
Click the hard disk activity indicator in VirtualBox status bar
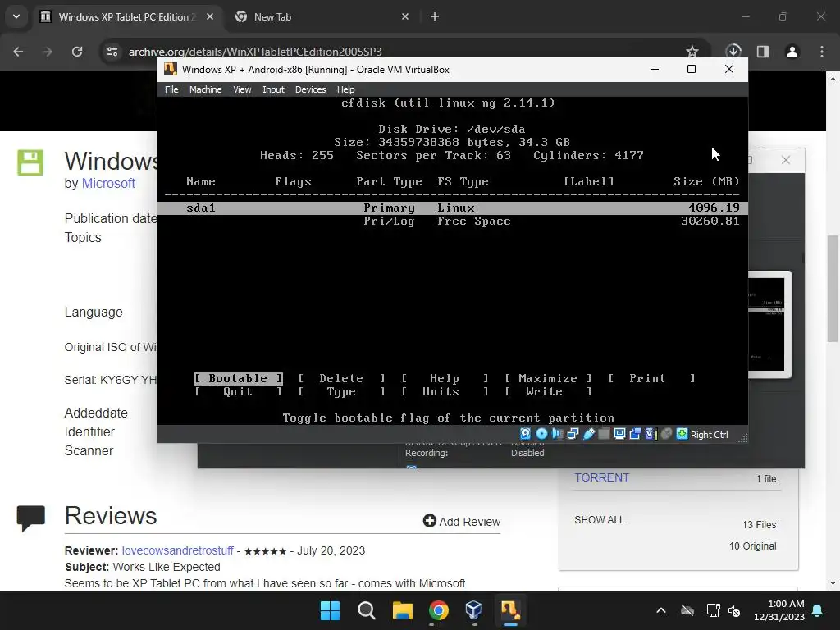pyautogui.click(x=526, y=434)
